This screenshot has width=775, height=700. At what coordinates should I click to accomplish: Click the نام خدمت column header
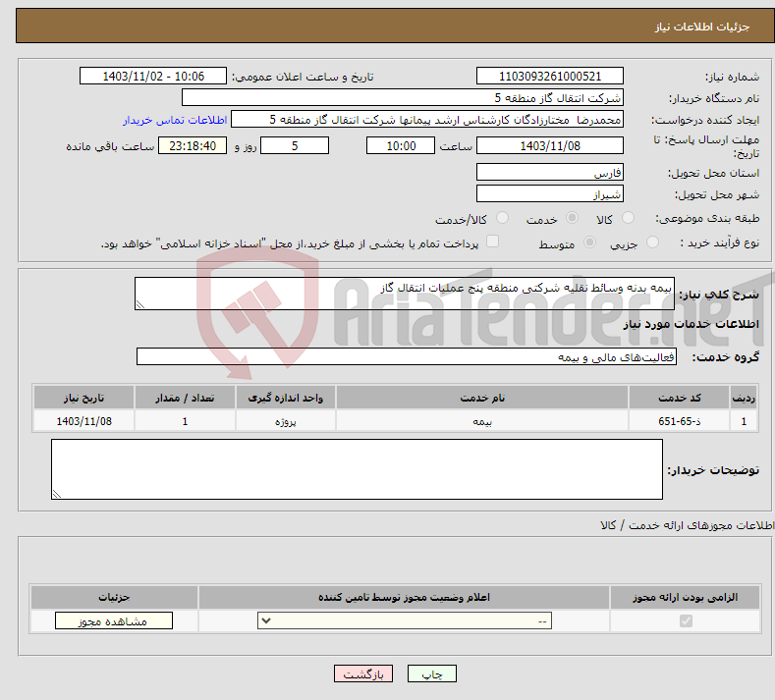click(482, 398)
